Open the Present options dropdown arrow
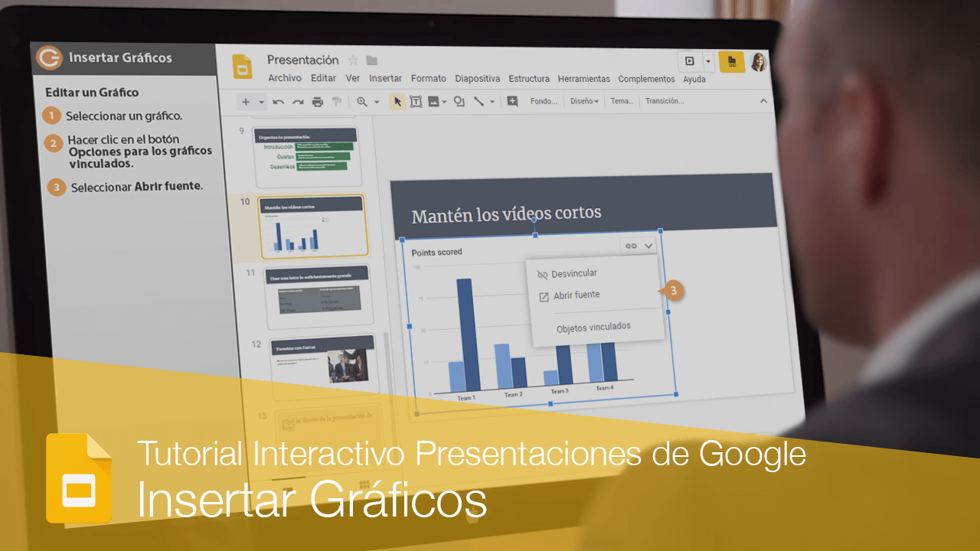The height and width of the screenshot is (551, 980). point(709,61)
